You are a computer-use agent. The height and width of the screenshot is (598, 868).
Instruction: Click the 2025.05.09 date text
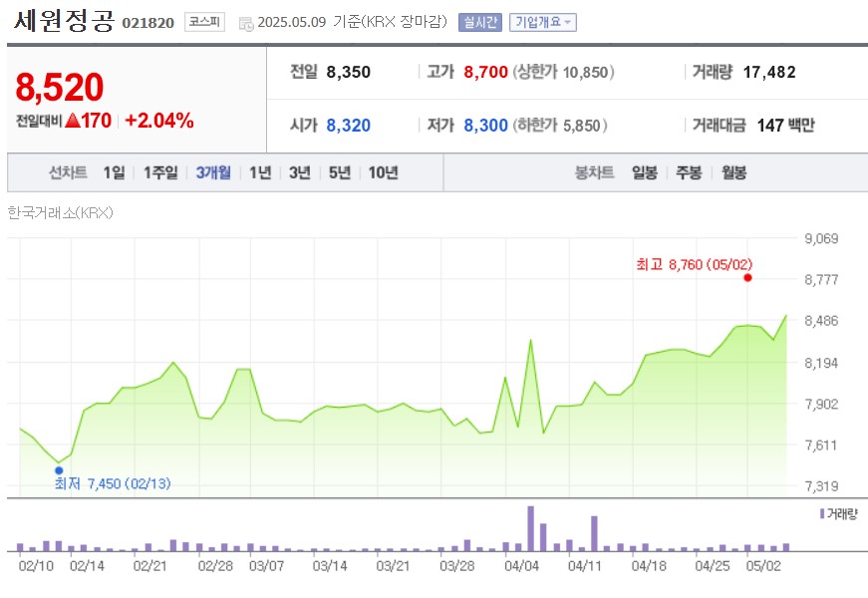(x=292, y=22)
